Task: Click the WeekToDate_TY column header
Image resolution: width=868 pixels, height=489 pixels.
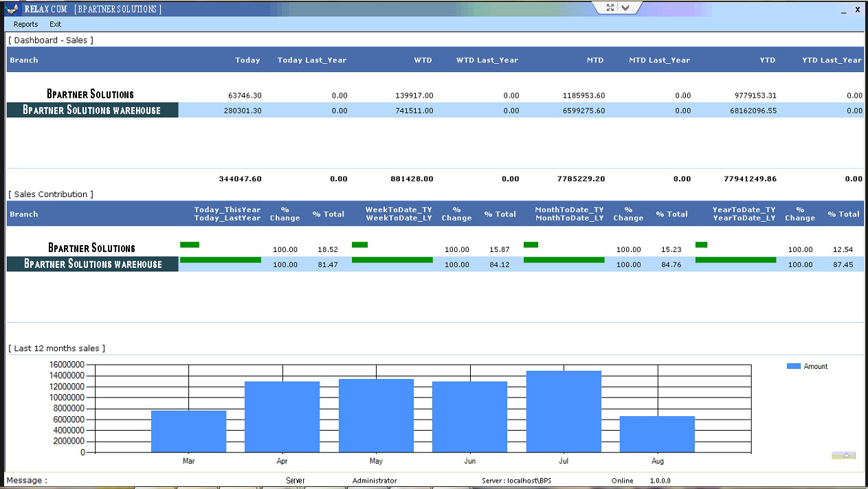Action: click(399, 210)
